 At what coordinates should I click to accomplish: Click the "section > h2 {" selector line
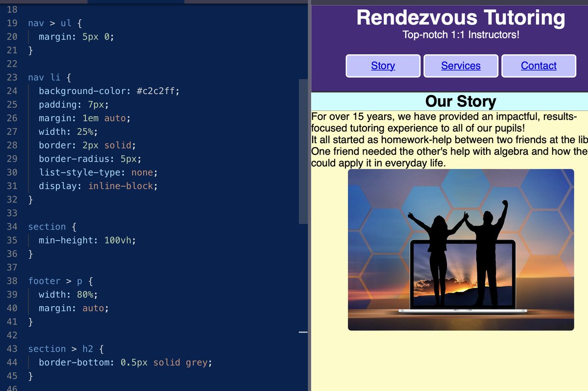[66, 349]
